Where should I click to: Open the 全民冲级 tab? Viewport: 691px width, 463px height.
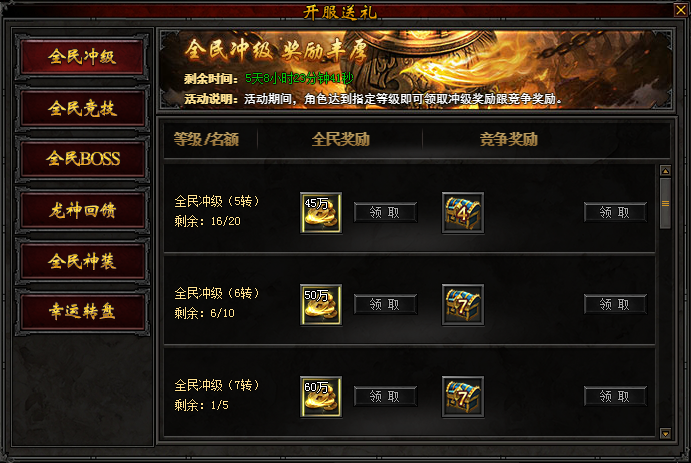[x=82, y=57]
